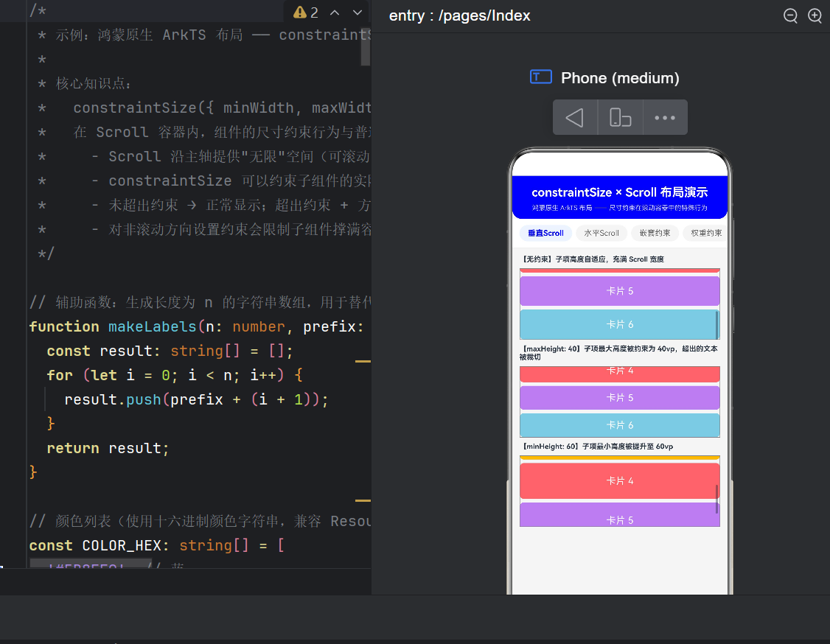Click the 'const result: string[]' line
The image size is (830, 644).
[x=170, y=351]
